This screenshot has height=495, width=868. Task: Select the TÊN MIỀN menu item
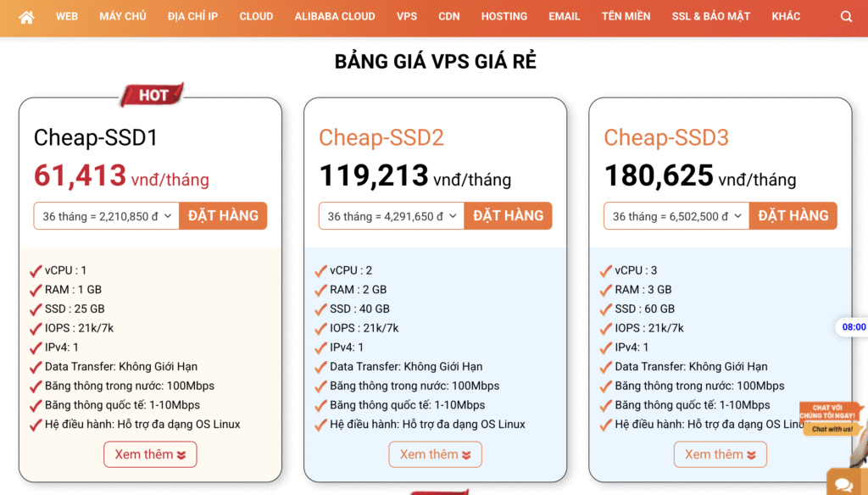coord(626,16)
